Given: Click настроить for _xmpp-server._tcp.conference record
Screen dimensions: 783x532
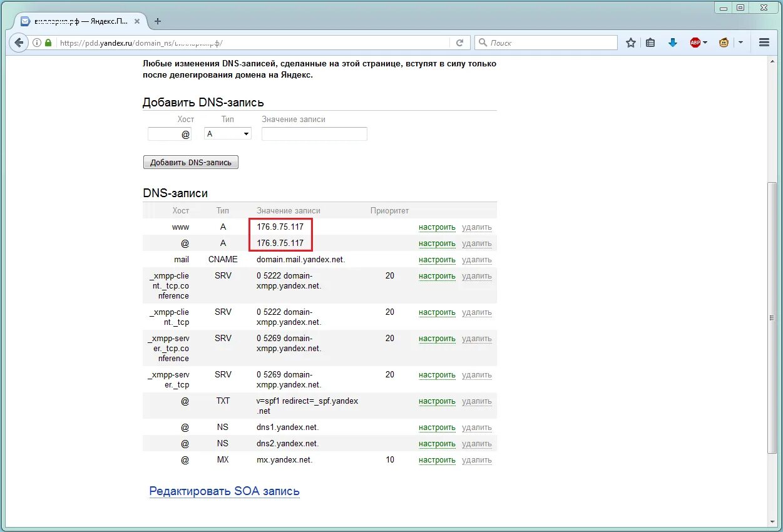Looking at the screenshot, I should (437, 339).
